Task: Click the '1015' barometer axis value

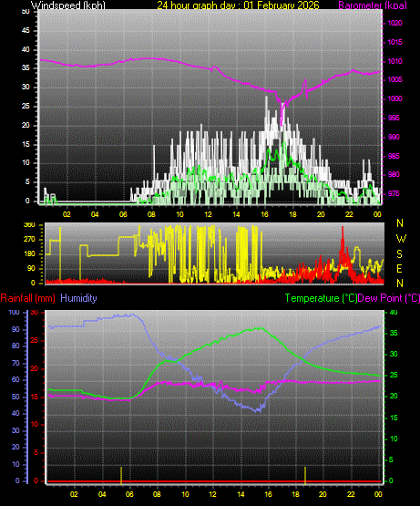Action: click(394, 42)
